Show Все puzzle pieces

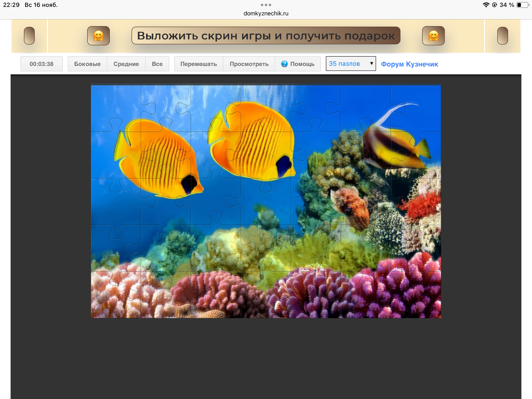point(157,64)
